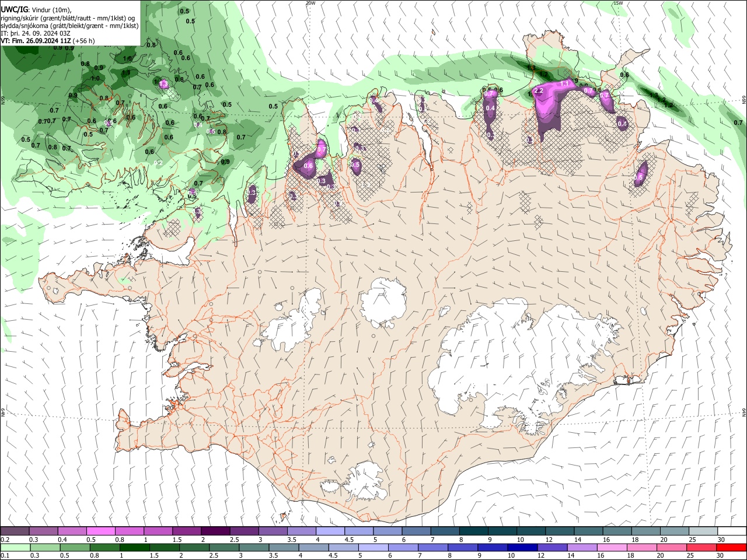
Task: Click the '0.1' label under the rain legend
Action: (5, 556)
